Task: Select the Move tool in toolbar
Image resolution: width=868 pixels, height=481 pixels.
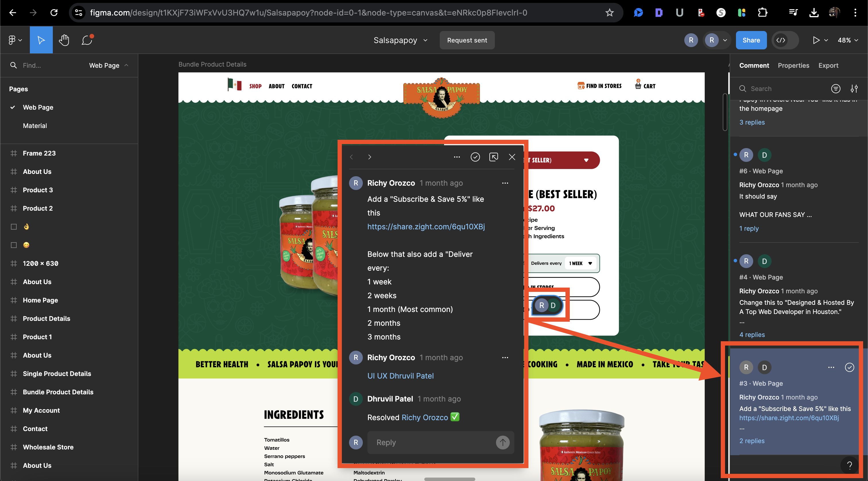Action: click(41, 40)
